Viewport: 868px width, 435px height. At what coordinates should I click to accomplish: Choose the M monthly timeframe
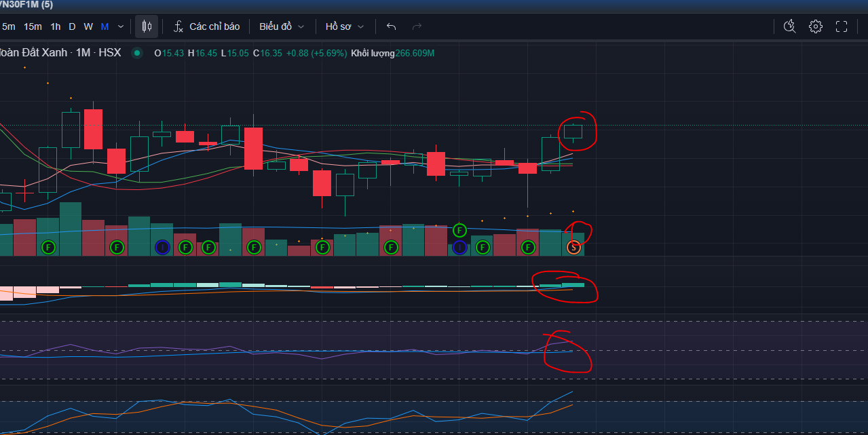105,26
